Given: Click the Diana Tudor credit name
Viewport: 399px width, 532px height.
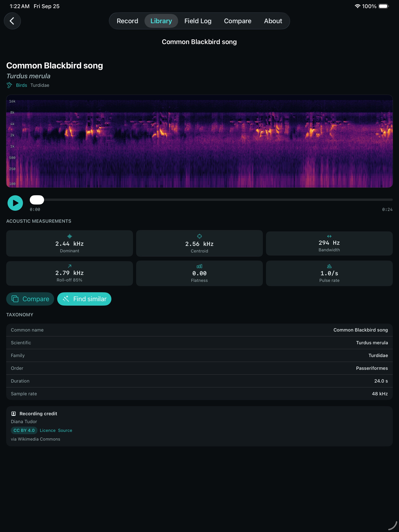Looking at the screenshot, I should tap(24, 422).
